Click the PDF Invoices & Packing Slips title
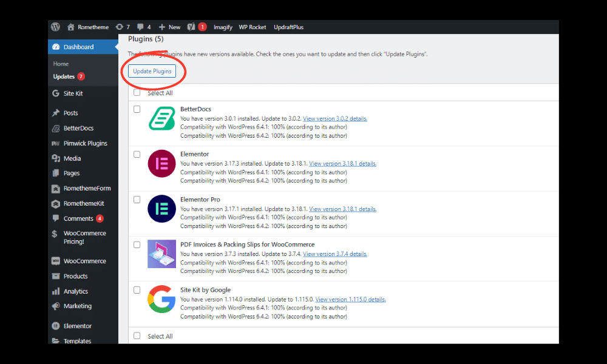Viewport: 607px width, 364px height. [x=248, y=244]
